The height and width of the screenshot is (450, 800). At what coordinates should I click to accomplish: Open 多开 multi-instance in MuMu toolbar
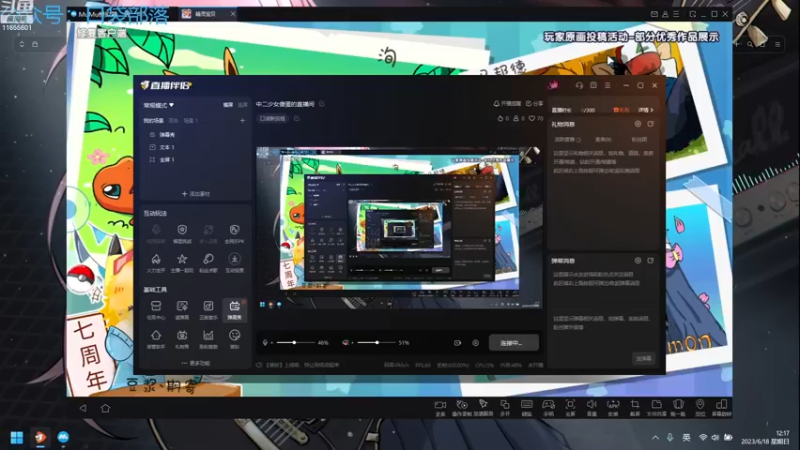505,408
